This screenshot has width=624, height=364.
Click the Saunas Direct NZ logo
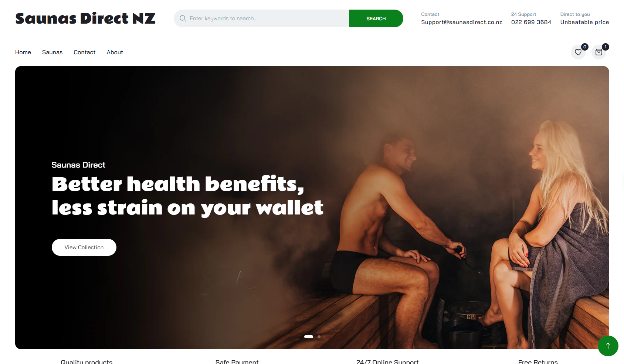click(x=85, y=18)
